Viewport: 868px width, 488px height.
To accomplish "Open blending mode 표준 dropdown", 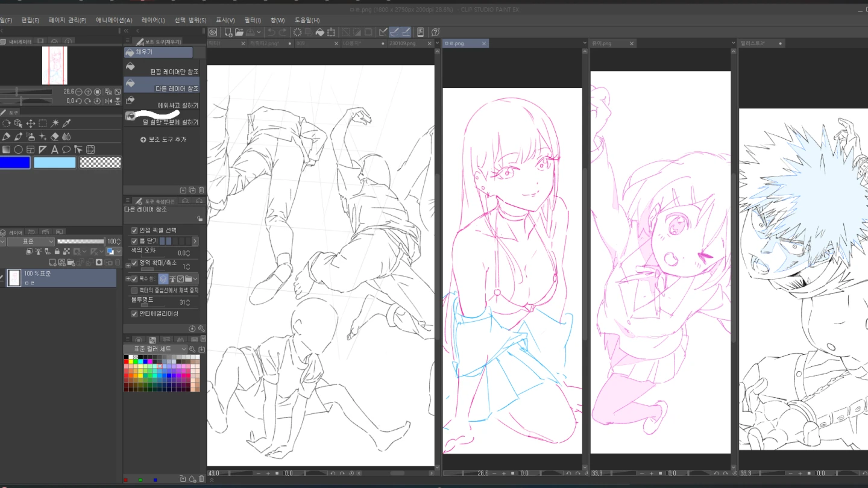I will click(31, 242).
